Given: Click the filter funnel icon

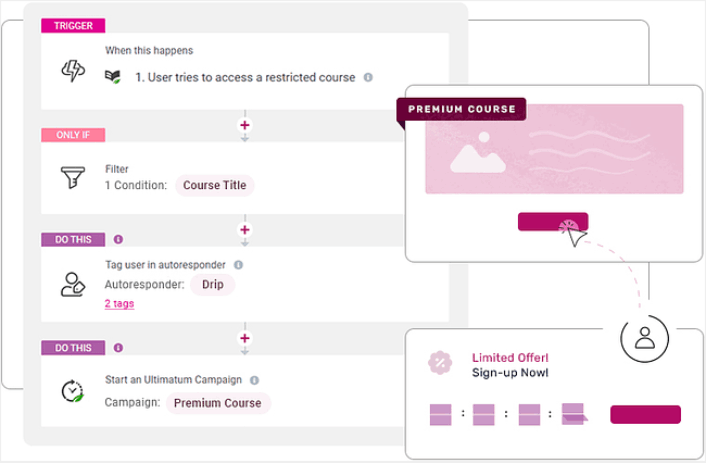Looking at the screenshot, I should [74, 178].
